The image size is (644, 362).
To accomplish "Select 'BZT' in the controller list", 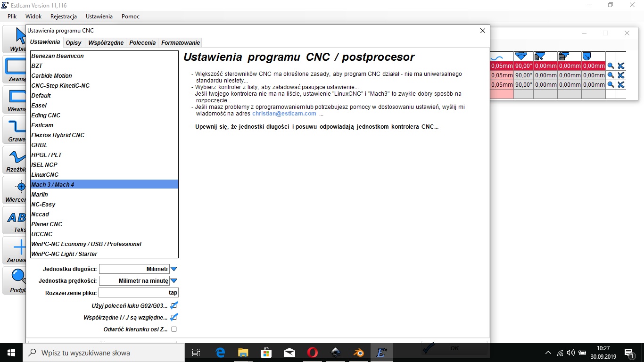I will coord(104,66).
